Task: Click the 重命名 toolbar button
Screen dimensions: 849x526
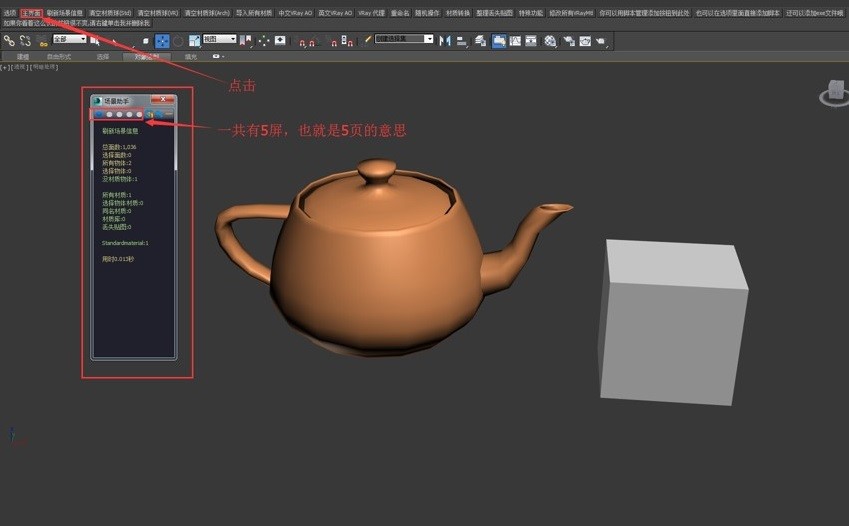Action: [400, 12]
